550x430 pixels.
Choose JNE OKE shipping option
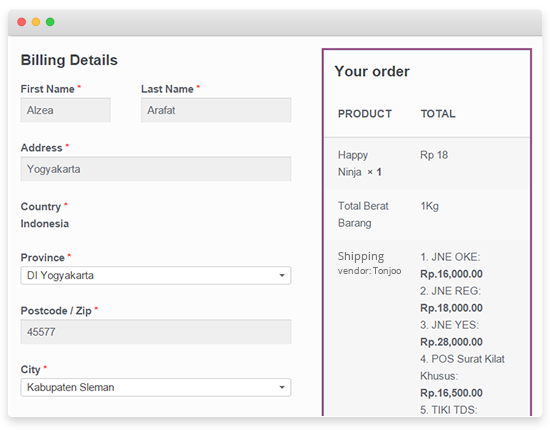(451, 266)
